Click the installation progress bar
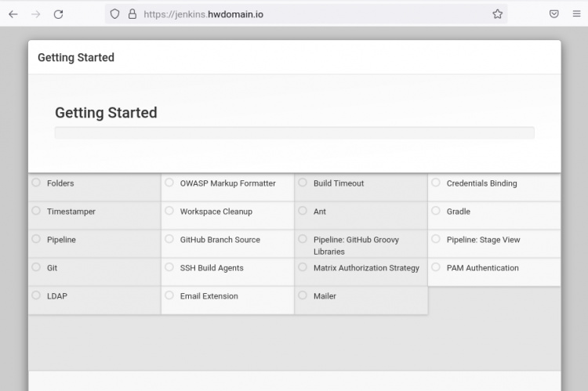Image resolution: width=588 pixels, height=391 pixels. pyautogui.click(x=294, y=132)
